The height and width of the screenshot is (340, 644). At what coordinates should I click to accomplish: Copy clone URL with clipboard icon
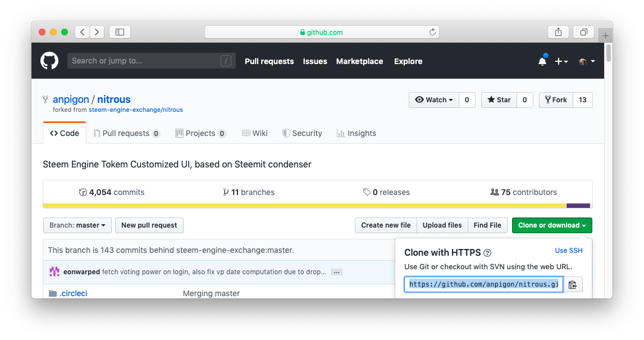click(x=572, y=284)
